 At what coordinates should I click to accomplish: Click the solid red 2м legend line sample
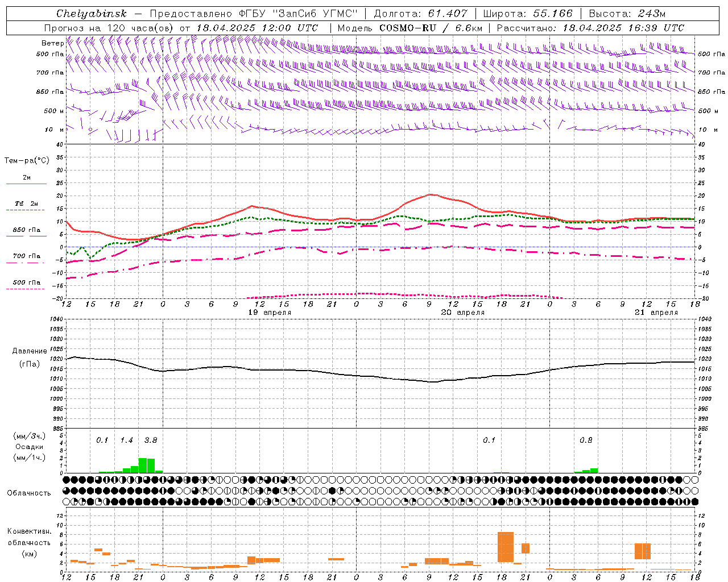(27, 184)
